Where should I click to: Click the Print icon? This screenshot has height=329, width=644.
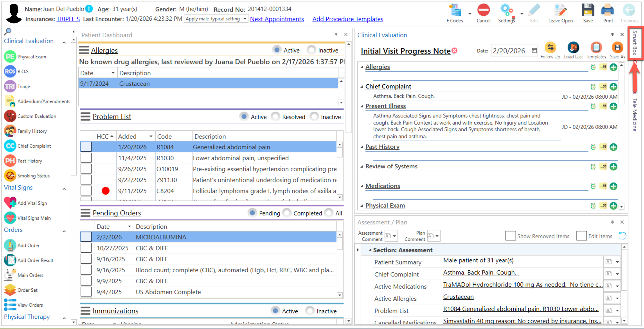pyautogui.click(x=608, y=11)
